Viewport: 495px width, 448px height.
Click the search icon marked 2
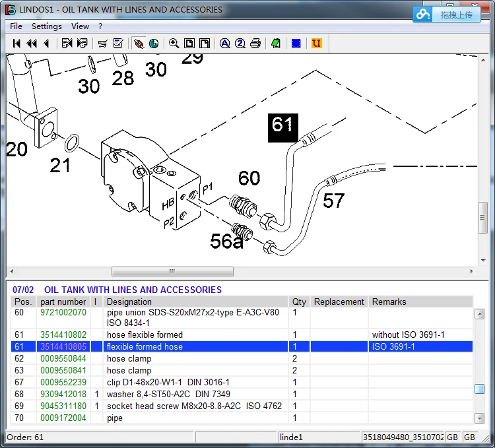[240, 44]
